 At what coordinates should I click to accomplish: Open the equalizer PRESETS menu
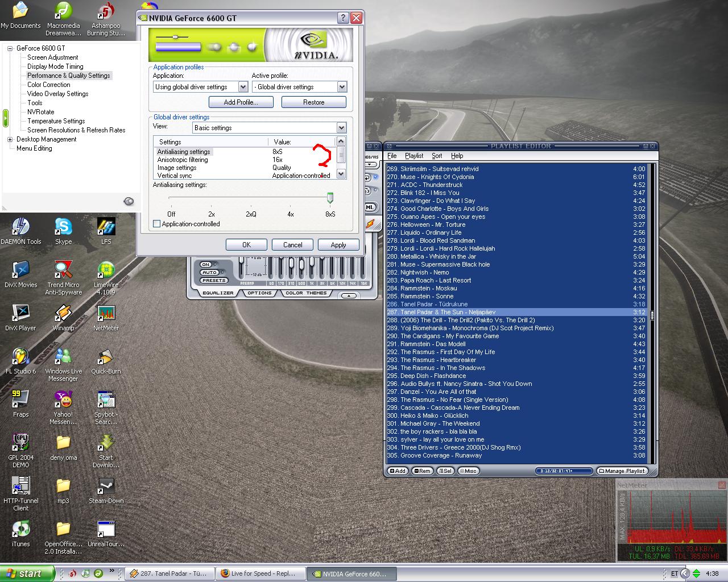coord(214,281)
